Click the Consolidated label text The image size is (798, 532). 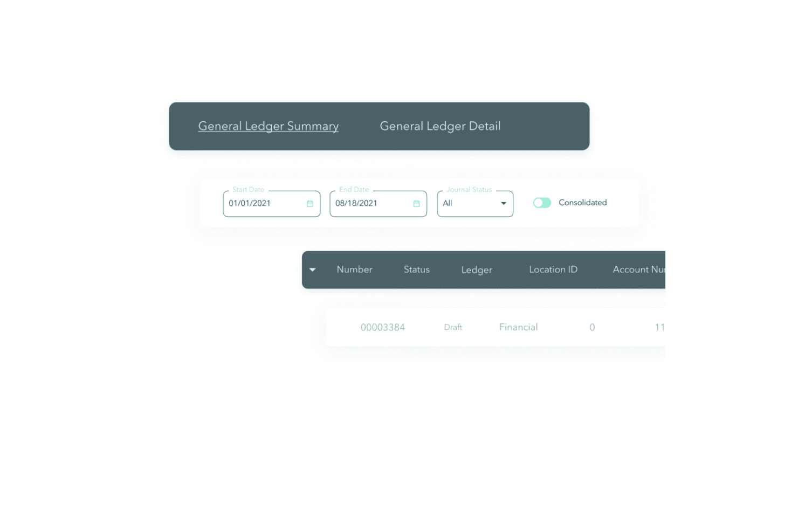(x=583, y=203)
